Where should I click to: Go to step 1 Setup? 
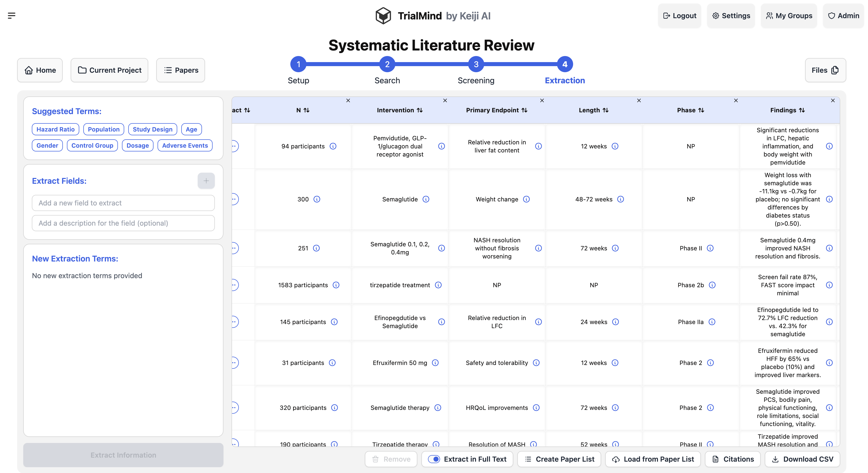(298, 64)
